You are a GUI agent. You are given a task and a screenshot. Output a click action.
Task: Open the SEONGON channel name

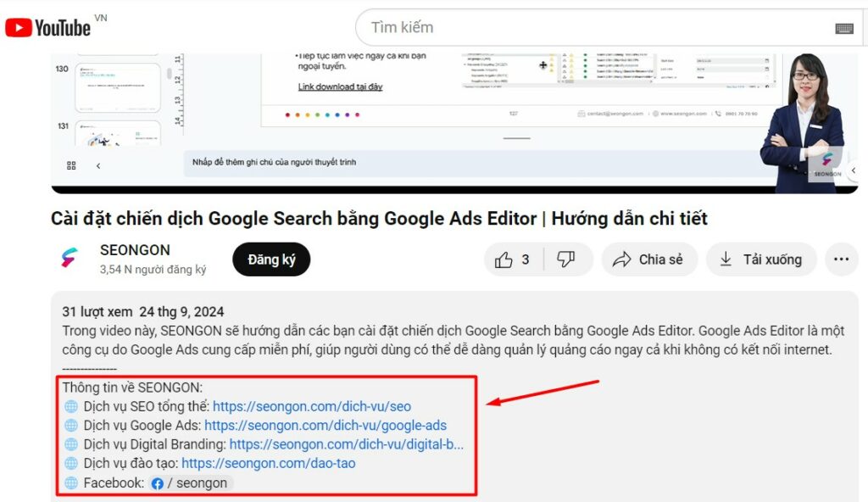coord(135,250)
